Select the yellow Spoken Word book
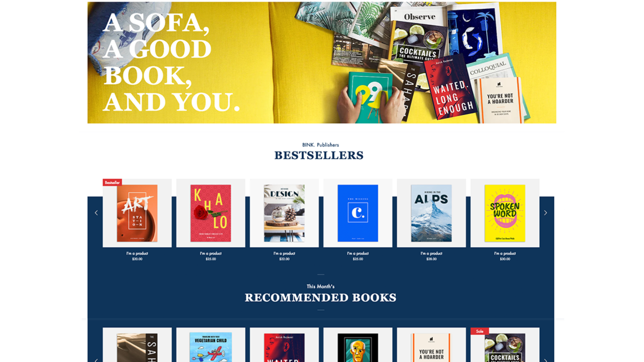This screenshot has width=644, height=362. point(505,213)
